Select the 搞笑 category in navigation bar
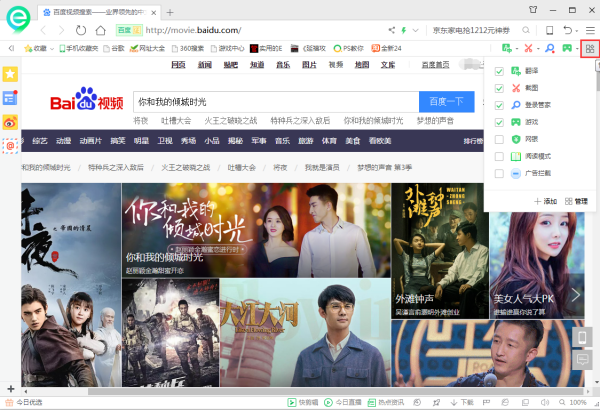Screen dimensions: 600x410 [118, 141]
